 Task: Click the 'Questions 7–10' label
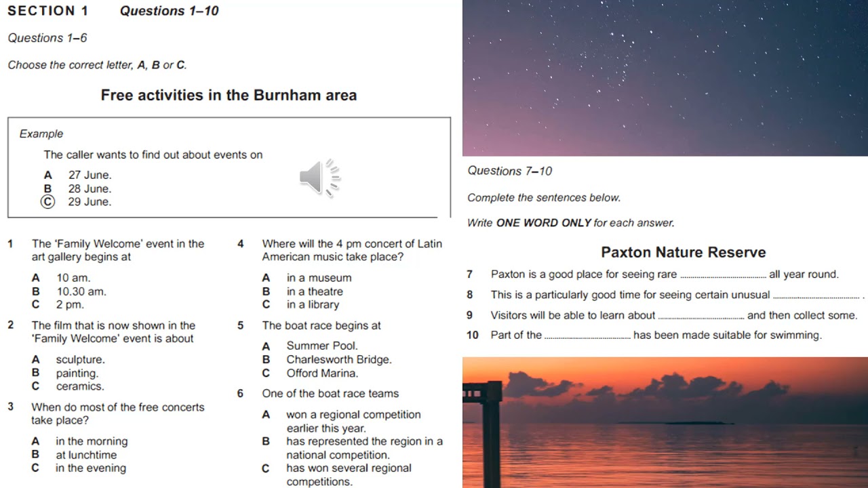tap(510, 171)
